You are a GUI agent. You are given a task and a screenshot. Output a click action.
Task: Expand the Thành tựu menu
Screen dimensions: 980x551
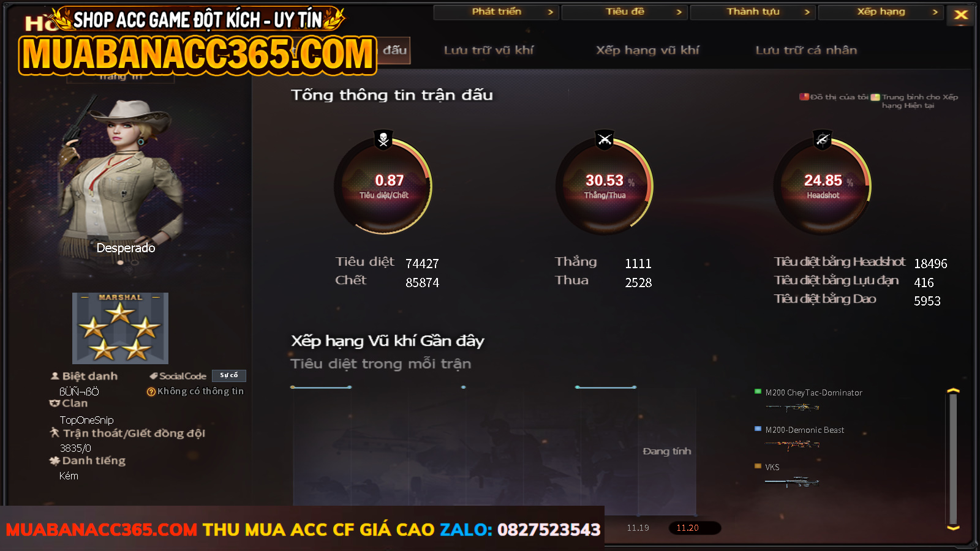point(753,12)
